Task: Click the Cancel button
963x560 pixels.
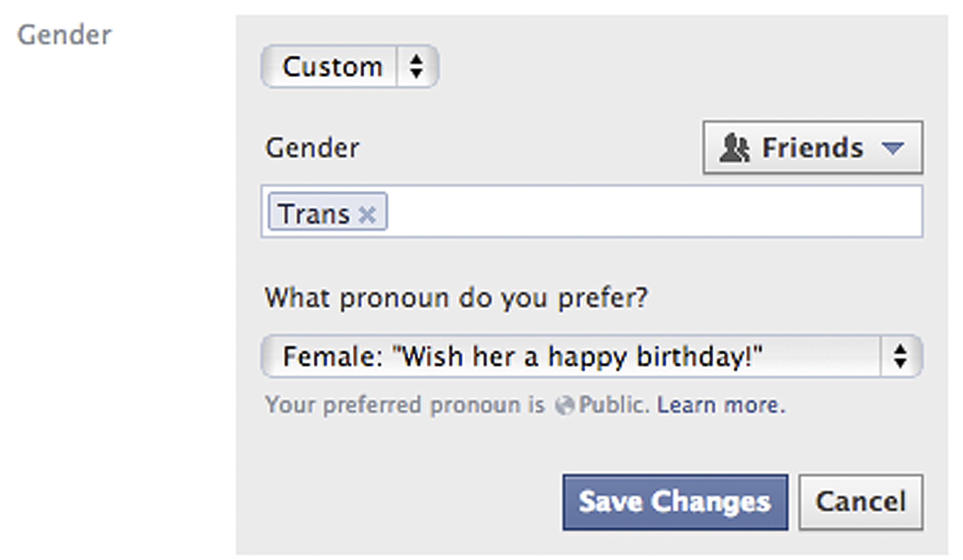Action: (861, 502)
